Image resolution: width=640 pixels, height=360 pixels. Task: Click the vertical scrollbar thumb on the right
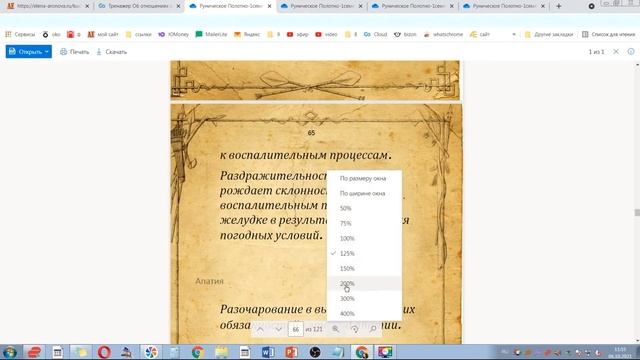[637, 213]
